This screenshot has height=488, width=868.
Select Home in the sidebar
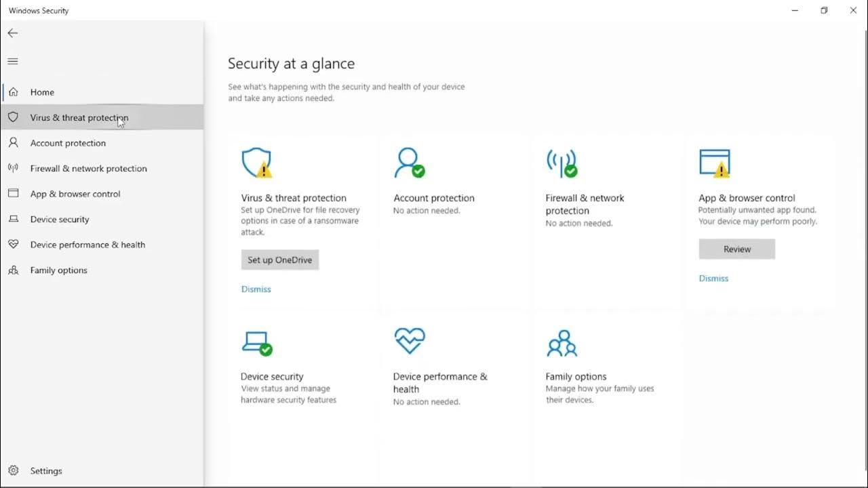(x=42, y=92)
